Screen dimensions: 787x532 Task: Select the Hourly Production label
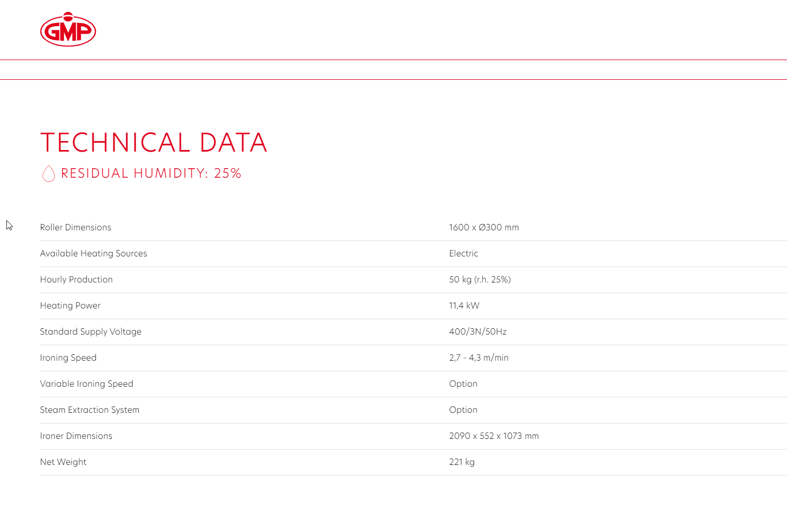pos(76,279)
